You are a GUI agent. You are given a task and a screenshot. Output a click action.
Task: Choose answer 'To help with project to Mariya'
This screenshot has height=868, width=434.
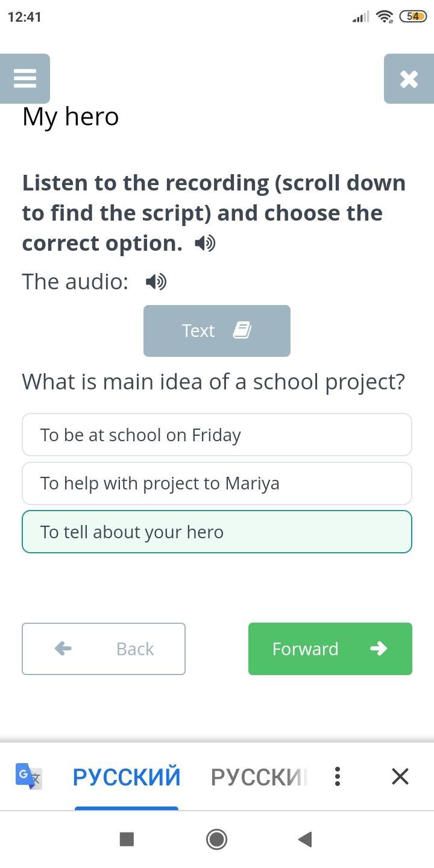(216, 483)
